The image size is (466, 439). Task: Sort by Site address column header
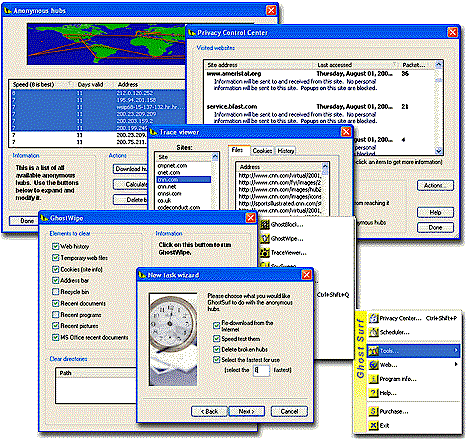click(259, 65)
